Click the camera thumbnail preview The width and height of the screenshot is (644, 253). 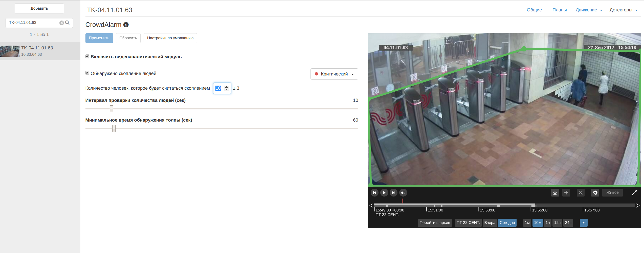[x=10, y=51]
